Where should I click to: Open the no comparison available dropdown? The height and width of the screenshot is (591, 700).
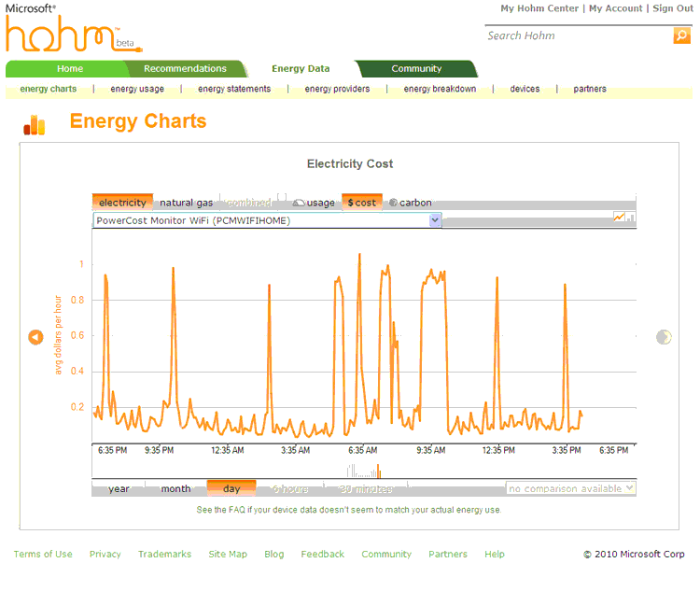click(570, 488)
